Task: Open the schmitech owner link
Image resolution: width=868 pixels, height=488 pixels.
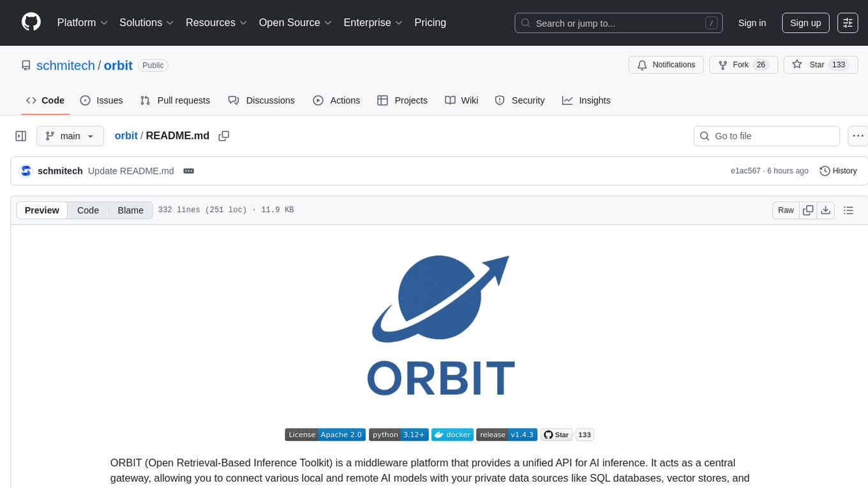Action: (x=66, y=65)
